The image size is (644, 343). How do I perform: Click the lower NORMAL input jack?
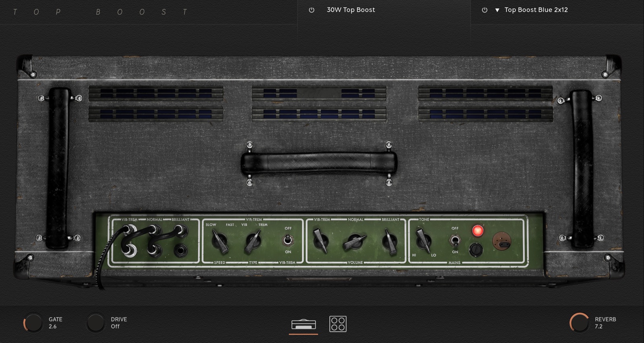[154, 250]
